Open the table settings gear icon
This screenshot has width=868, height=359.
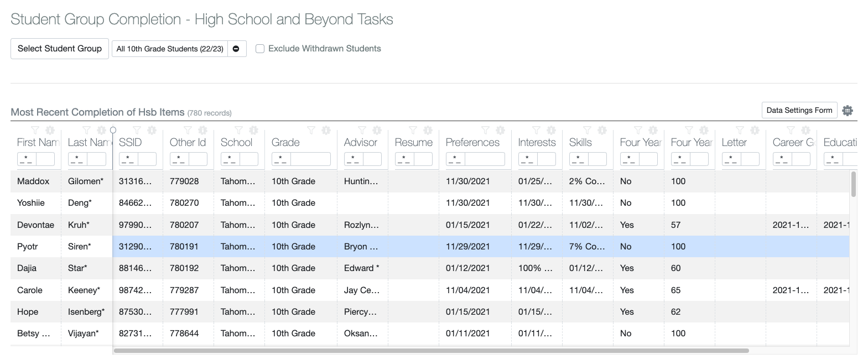(847, 111)
